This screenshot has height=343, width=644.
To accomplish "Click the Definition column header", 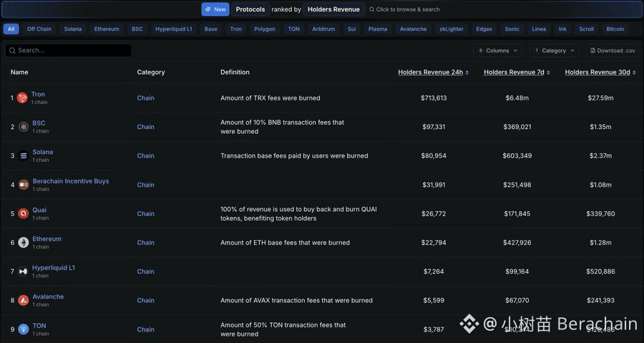I will click(235, 72).
